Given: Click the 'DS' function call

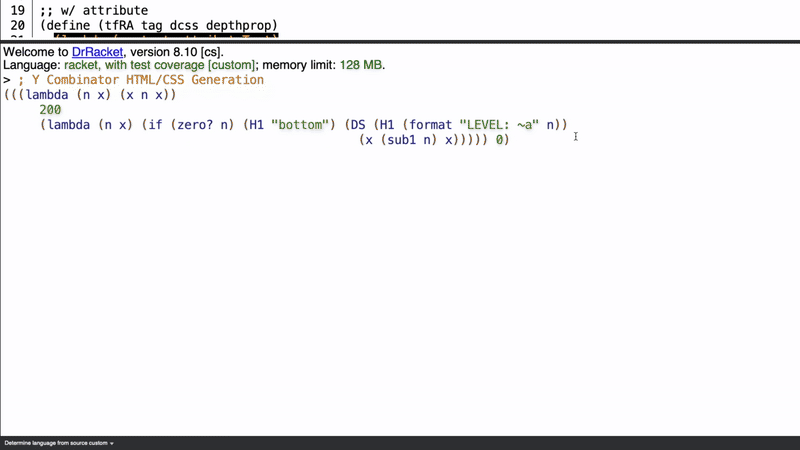Looking at the screenshot, I should (357, 125).
